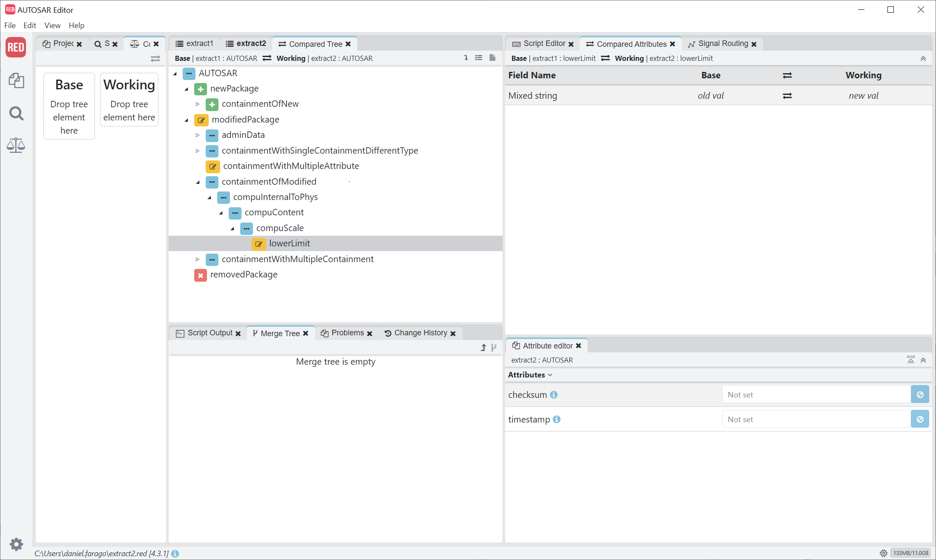This screenshot has width=936, height=560.
Task: Click the list view icon in Compared Tree toolbar
Action: (x=479, y=58)
